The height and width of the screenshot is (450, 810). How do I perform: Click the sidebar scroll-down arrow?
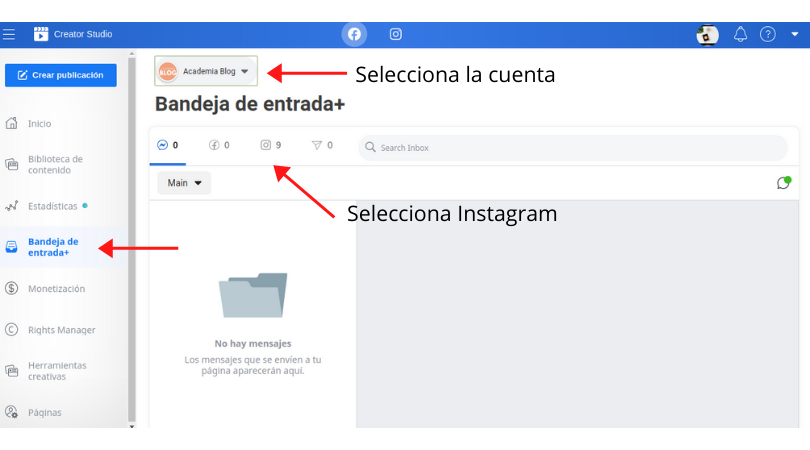pyautogui.click(x=132, y=426)
